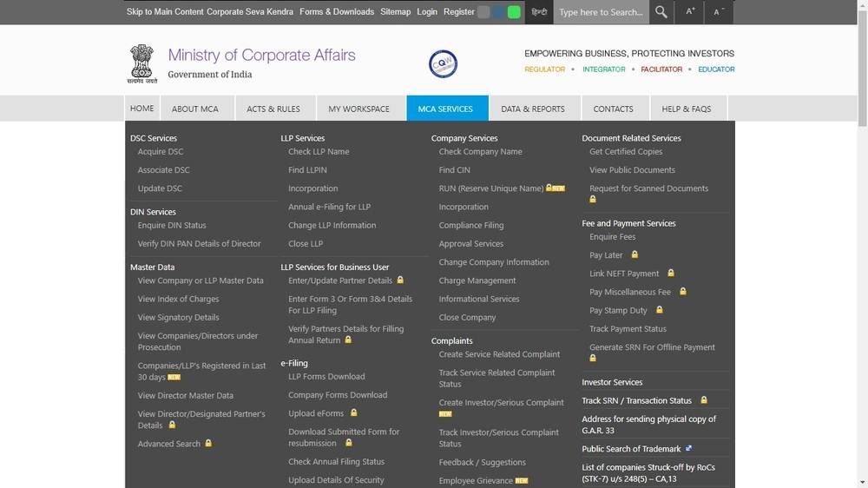Open the MCA Services menu tab
Image resolution: width=868 pixels, height=488 pixels.
tap(446, 109)
